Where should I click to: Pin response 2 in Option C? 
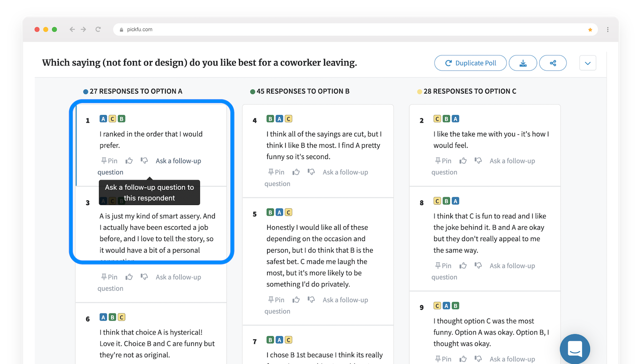coord(443,161)
